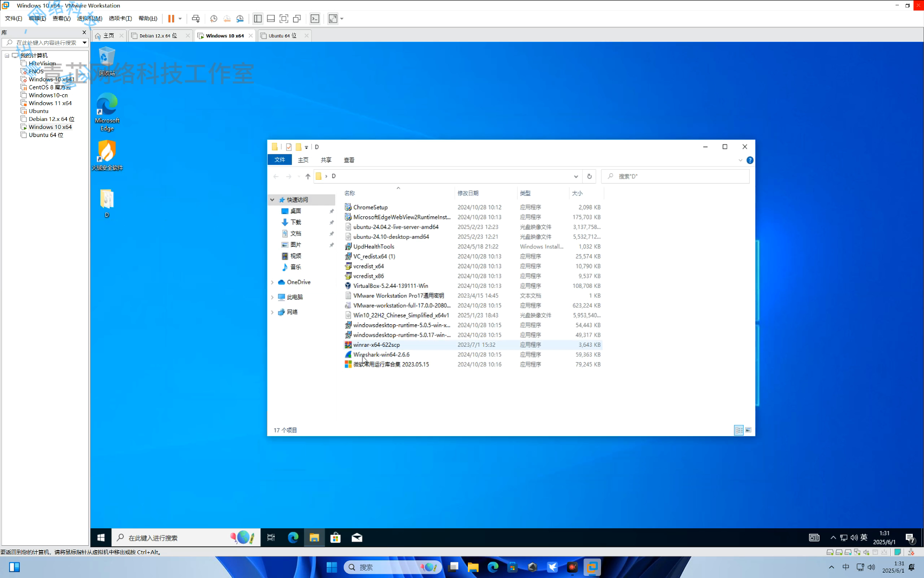Screen dimensions: 924x578
Task: Click the 火绒安全软件 desktop shortcut
Action: [107, 156]
